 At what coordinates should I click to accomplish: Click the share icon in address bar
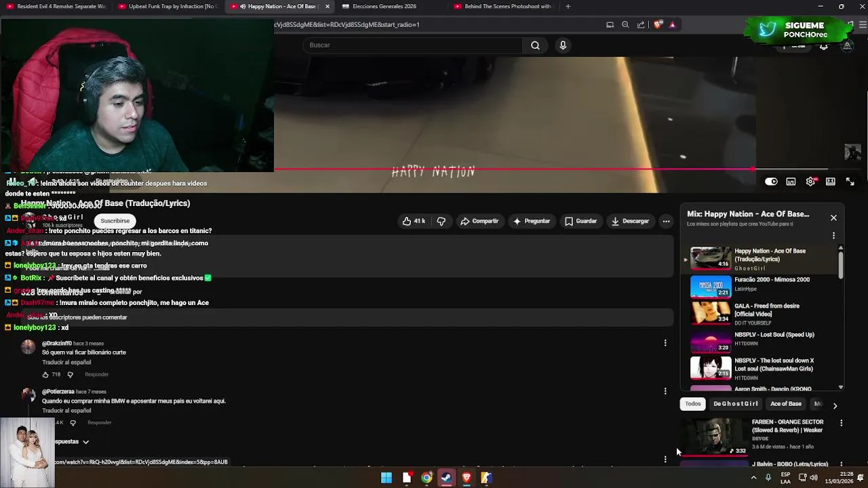[x=641, y=24]
